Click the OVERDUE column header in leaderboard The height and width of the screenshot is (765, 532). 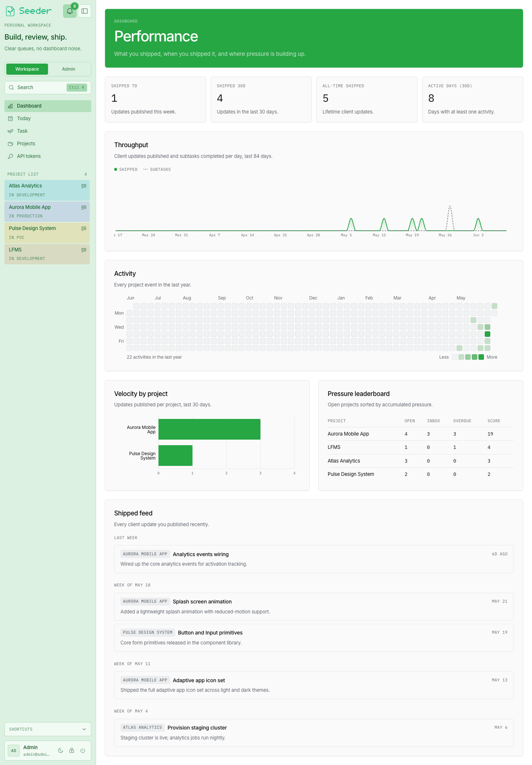click(x=462, y=421)
